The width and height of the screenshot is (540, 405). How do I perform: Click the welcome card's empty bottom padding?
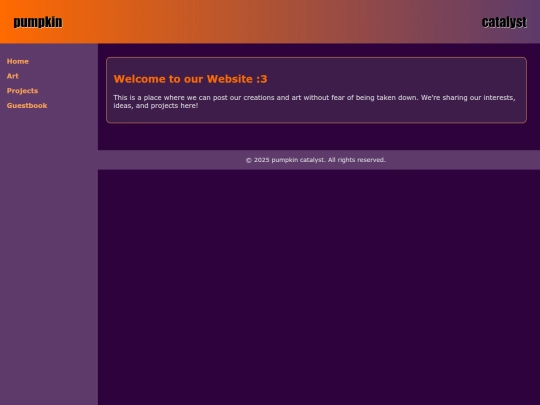tap(316, 116)
